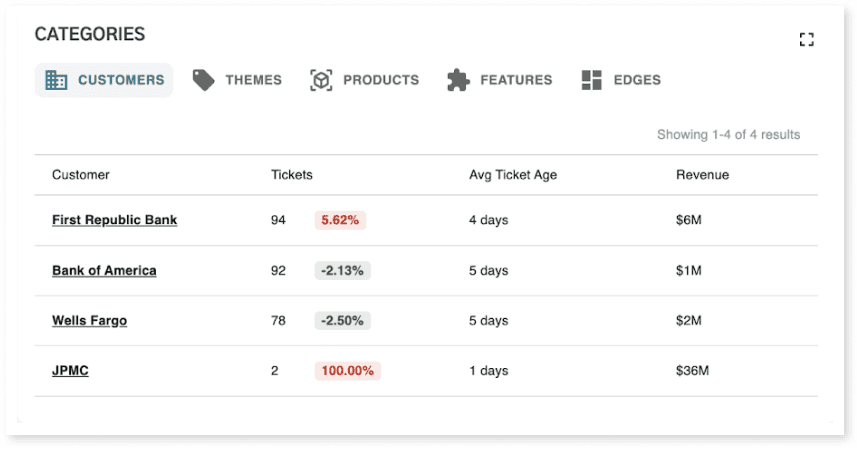
Task: Click JPMC's ticket count 2
Action: [x=275, y=371]
